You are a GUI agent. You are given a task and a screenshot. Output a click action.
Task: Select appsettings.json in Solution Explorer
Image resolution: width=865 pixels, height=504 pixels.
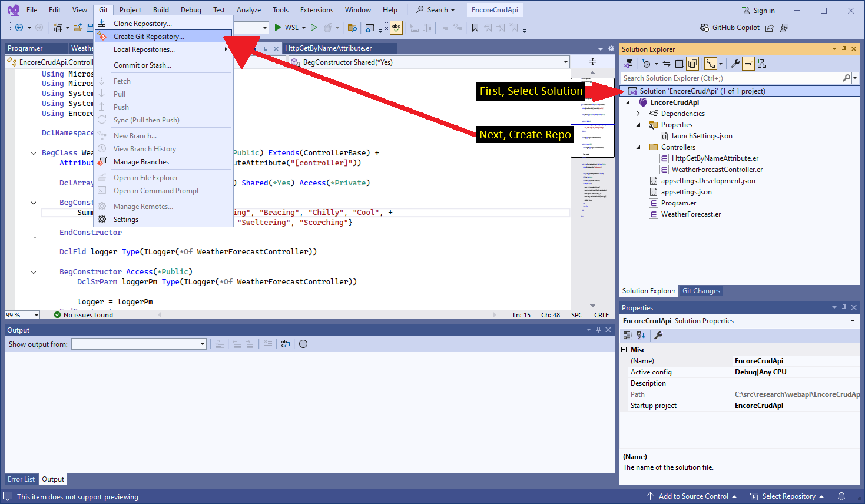[686, 192]
